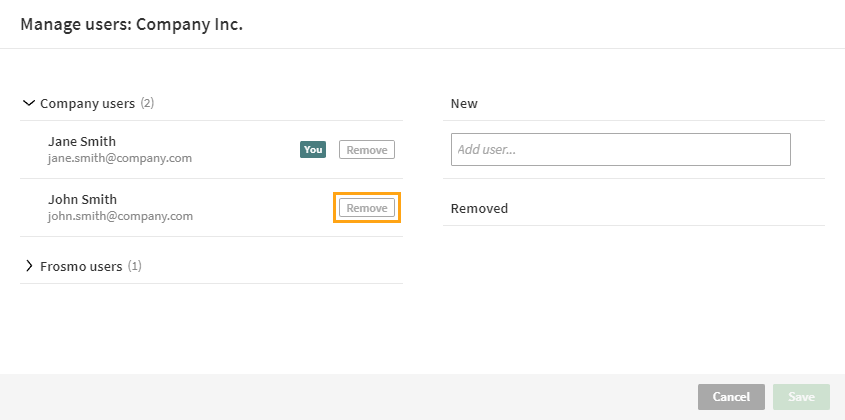
Task: Click the john.smith@company.com email address
Action: pos(120,216)
